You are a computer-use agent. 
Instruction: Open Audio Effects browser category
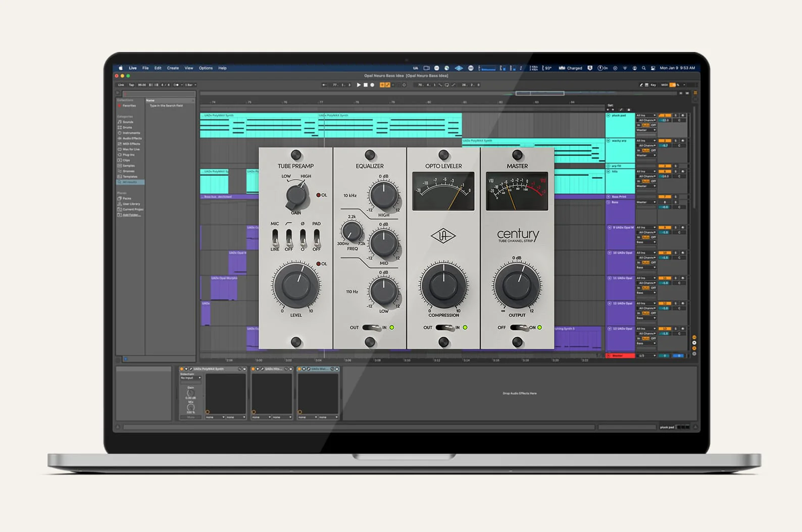pos(131,138)
